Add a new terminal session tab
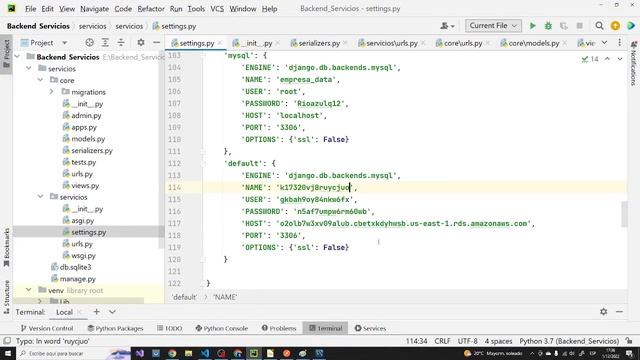 (x=96, y=312)
